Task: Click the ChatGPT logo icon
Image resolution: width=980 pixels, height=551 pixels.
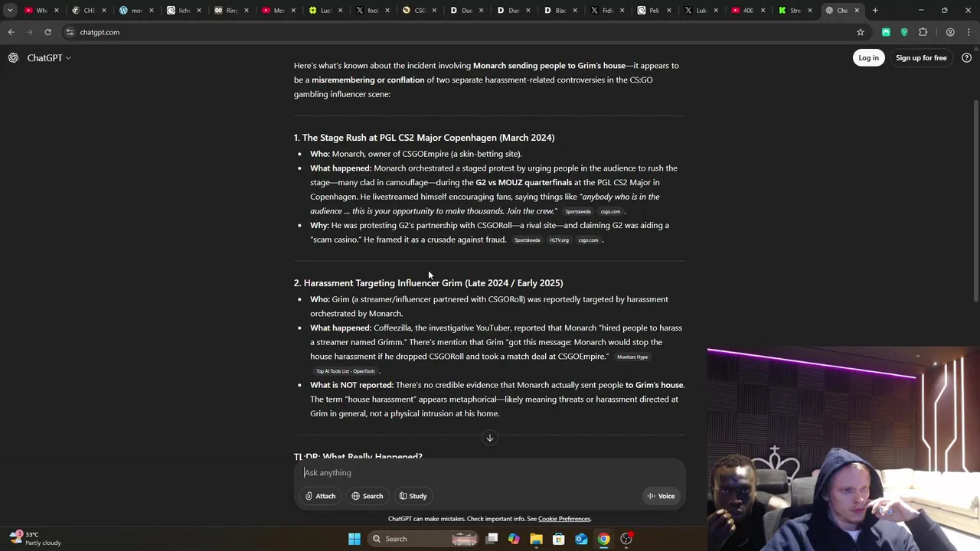Action: tap(13, 58)
